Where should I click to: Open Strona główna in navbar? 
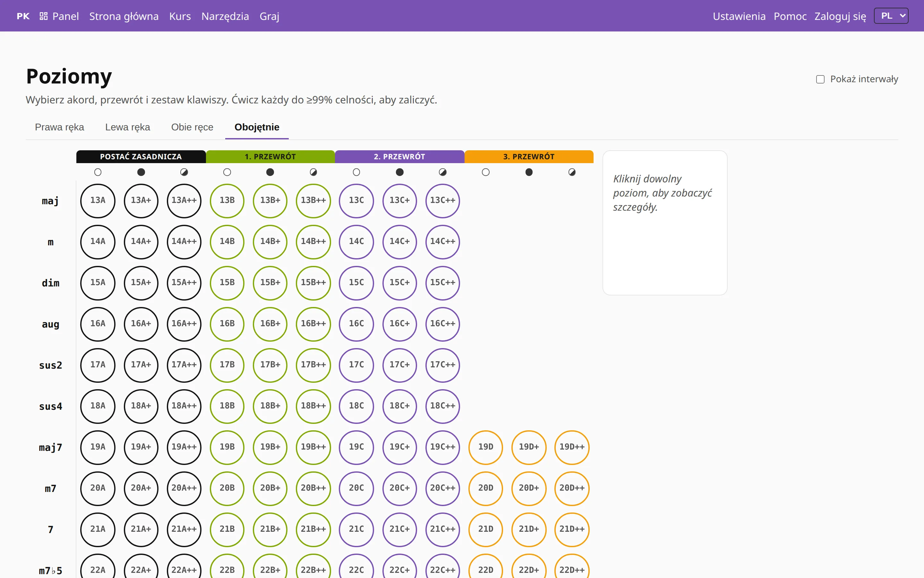[x=124, y=16]
